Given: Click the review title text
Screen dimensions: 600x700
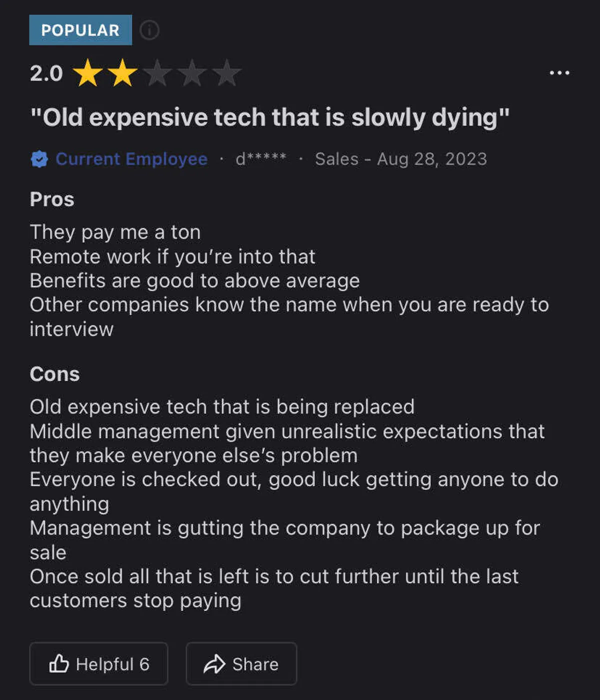Looking at the screenshot, I should pos(269,118).
